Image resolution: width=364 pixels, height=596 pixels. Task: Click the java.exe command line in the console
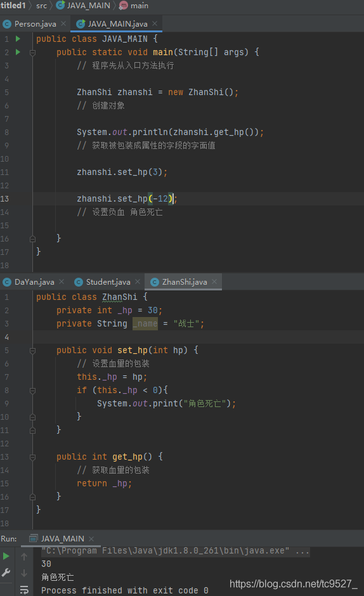tap(176, 551)
